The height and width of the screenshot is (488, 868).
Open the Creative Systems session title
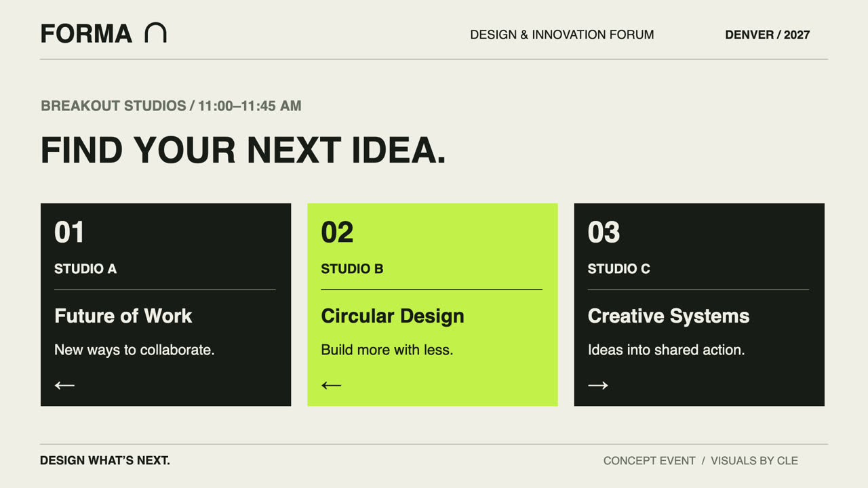669,316
